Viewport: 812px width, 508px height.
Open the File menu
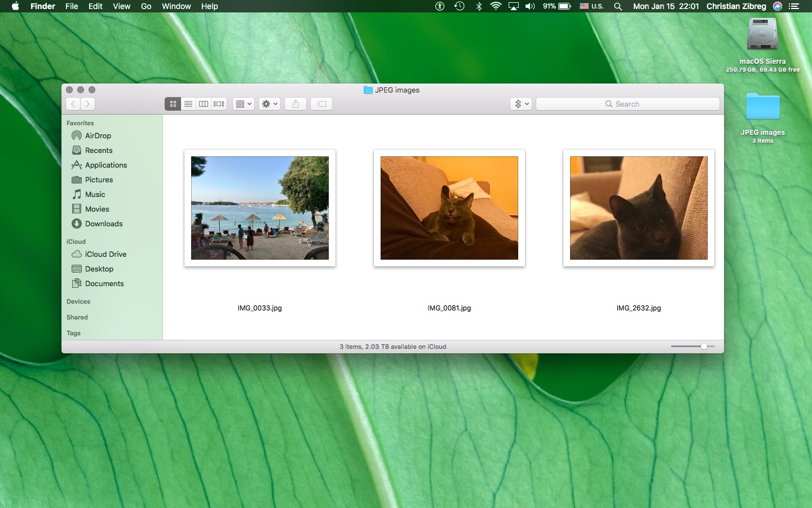pos(72,6)
